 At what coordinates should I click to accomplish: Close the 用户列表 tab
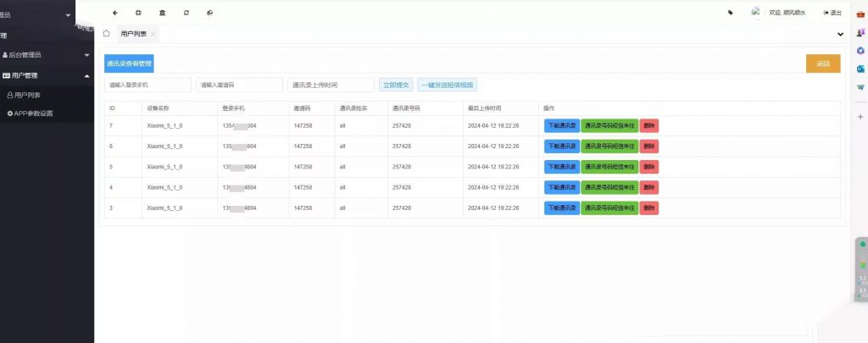(153, 34)
